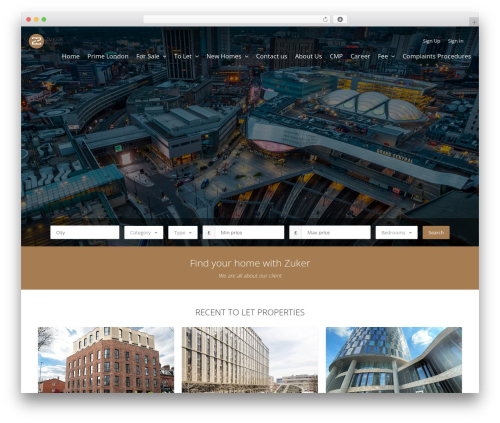Image resolution: width=500 pixels, height=423 pixels.
Task: Open the Category dropdown
Action: point(144,232)
